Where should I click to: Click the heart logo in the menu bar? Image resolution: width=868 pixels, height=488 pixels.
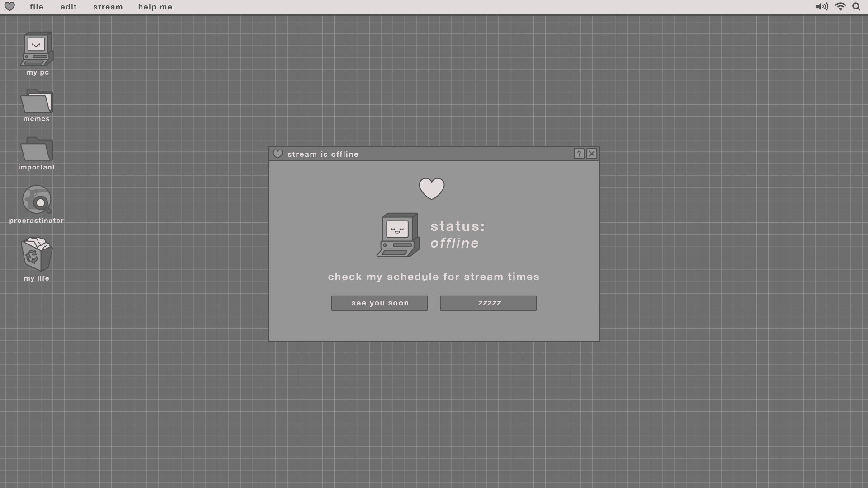point(9,7)
